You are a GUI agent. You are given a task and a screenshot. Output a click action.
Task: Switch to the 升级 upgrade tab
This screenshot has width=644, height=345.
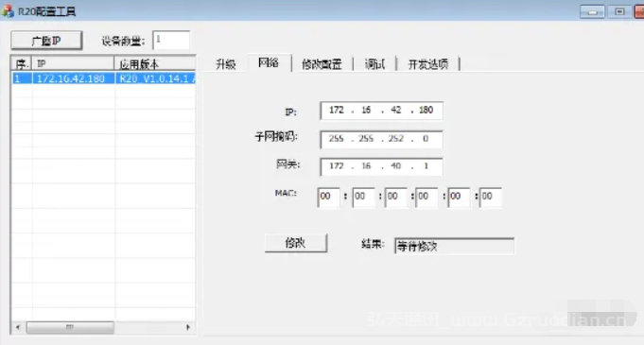point(226,64)
